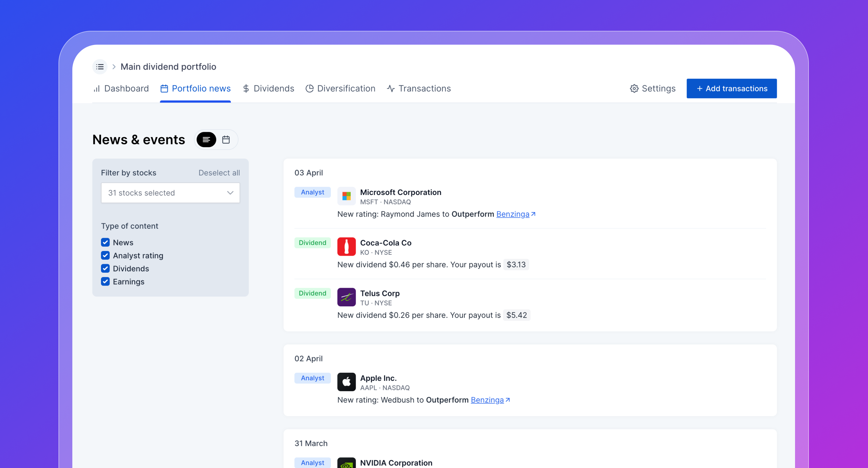Disable the Earnings checkbox
868x468 pixels.
(105, 282)
